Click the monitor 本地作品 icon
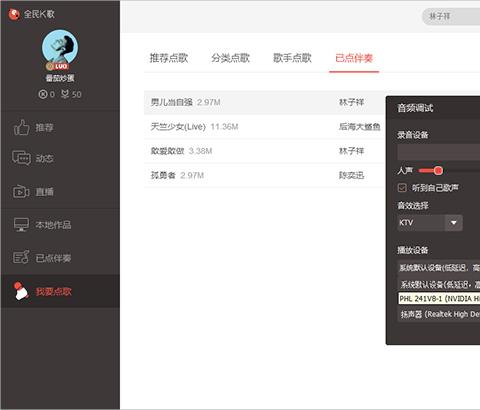This screenshot has width=480, height=410. click(21, 224)
